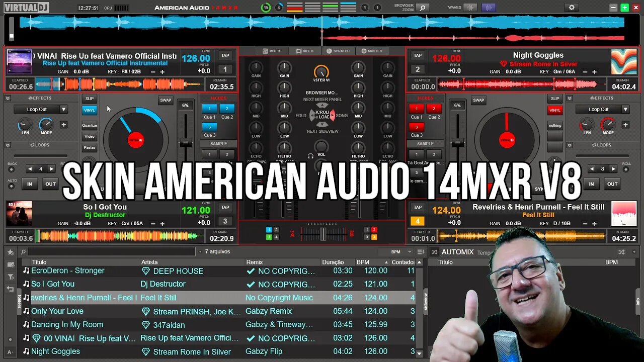
Task: Click the Browser Zoom magnifier icon
Action: point(423,8)
